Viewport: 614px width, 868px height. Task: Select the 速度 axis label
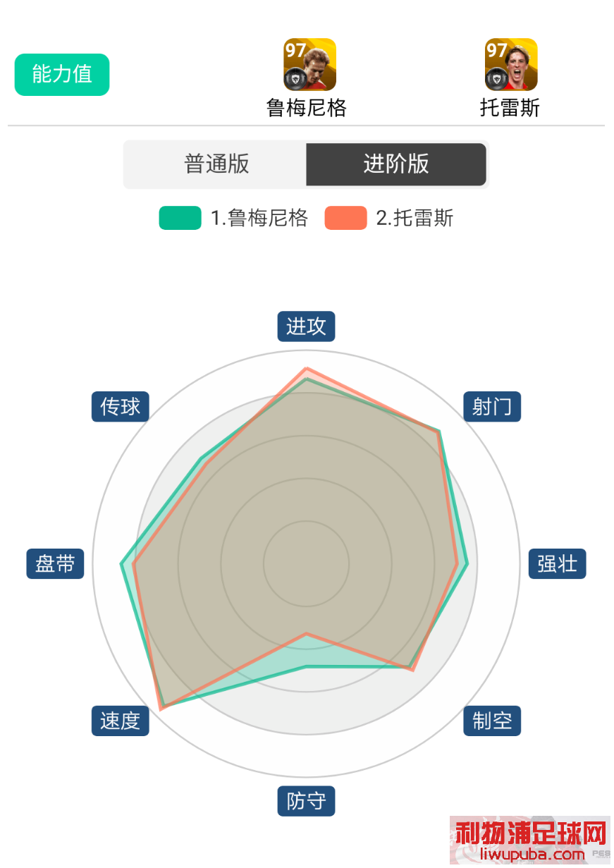[x=121, y=721]
